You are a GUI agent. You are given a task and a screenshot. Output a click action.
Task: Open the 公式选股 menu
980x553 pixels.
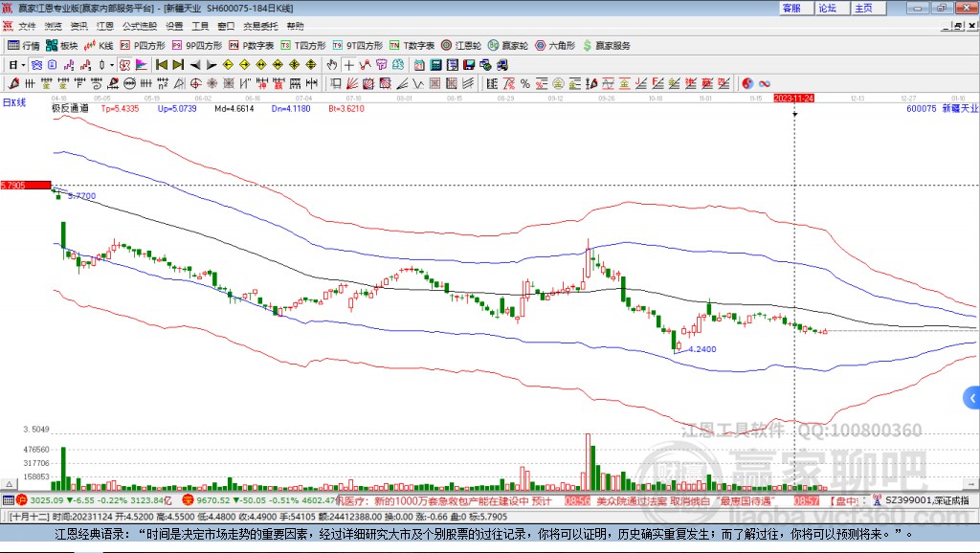(x=139, y=26)
